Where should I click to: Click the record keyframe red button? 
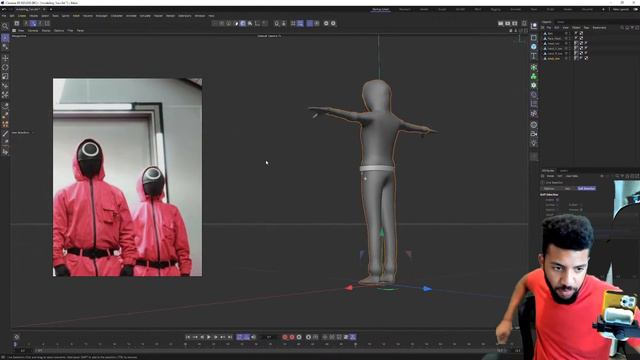pyautogui.click(x=285, y=337)
